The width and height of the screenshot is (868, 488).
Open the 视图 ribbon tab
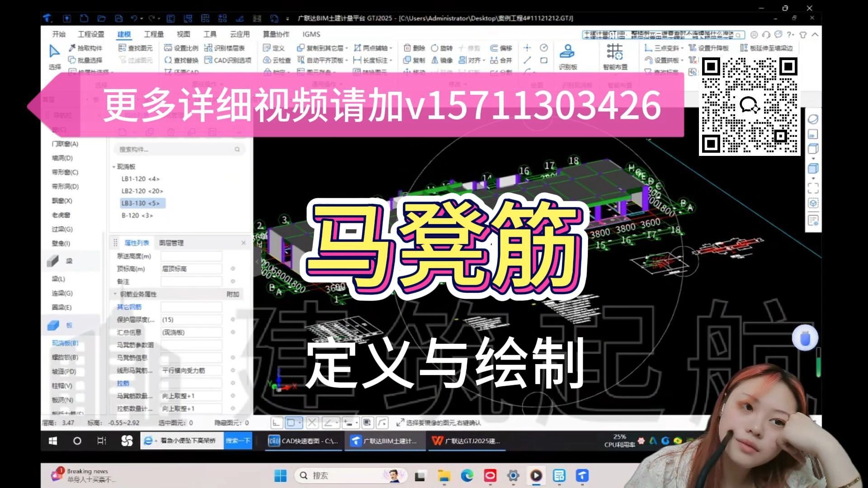pyautogui.click(x=183, y=34)
